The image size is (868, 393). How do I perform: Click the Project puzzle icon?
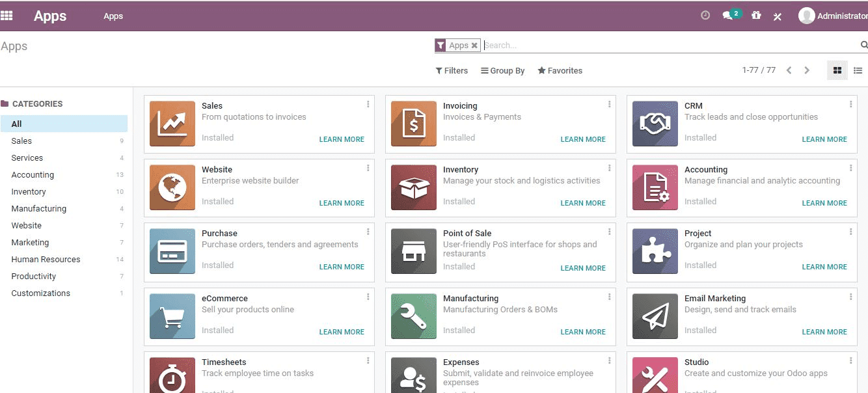[x=655, y=251]
